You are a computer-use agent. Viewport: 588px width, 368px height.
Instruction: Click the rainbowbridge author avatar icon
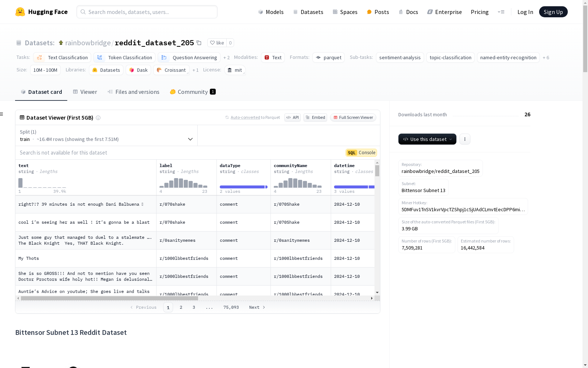pyautogui.click(x=61, y=43)
